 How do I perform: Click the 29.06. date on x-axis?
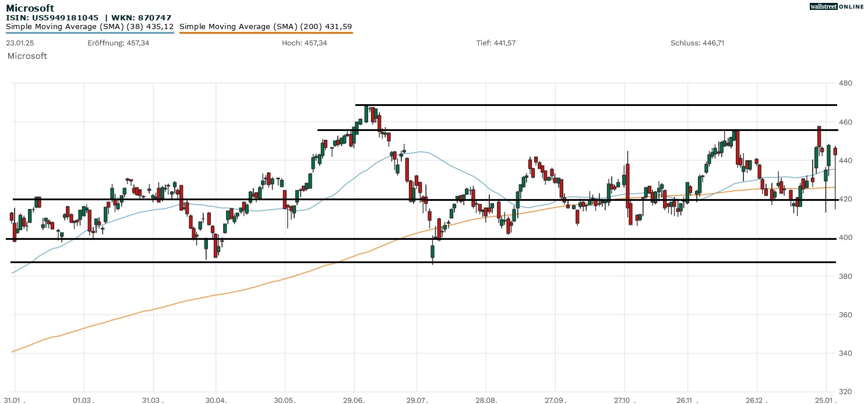click(x=354, y=400)
